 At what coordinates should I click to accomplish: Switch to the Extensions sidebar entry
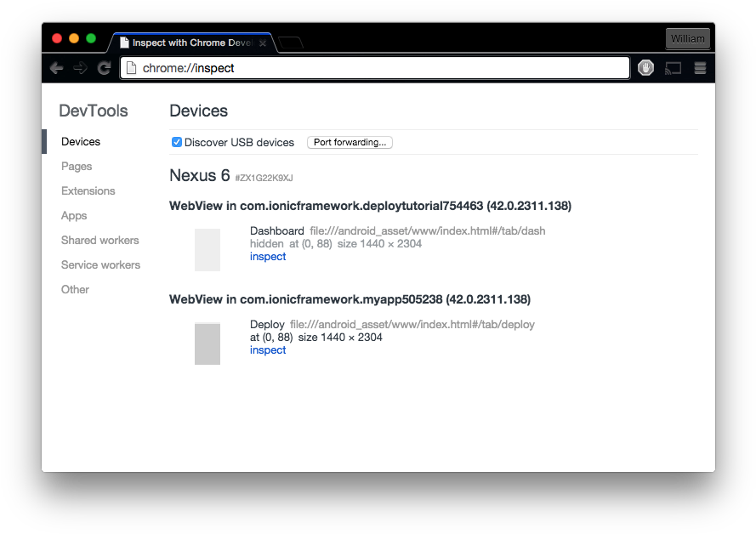[x=88, y=190]
